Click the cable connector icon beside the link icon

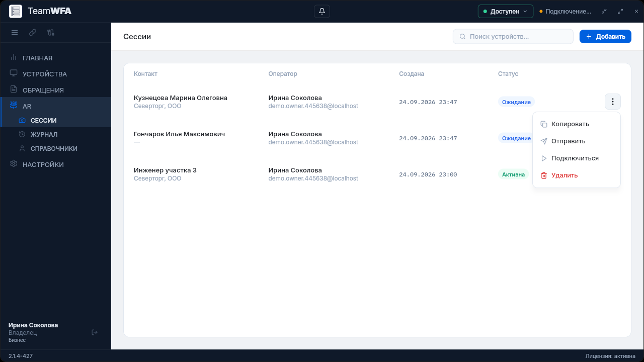(x=51, y=33)
